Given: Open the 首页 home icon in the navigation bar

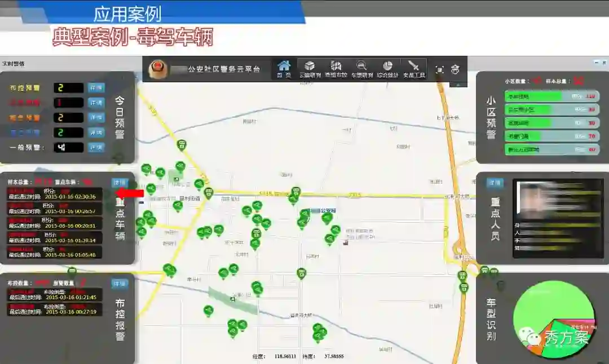Looking at the screenshot, I should pyautogui.click(x=284, y=69).
